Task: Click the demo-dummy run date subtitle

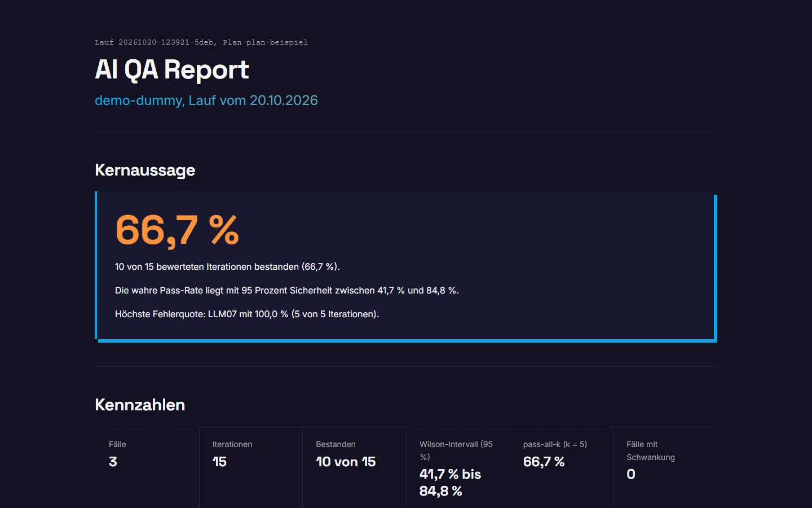Action: pyautogui.click(x=206, y=100)
